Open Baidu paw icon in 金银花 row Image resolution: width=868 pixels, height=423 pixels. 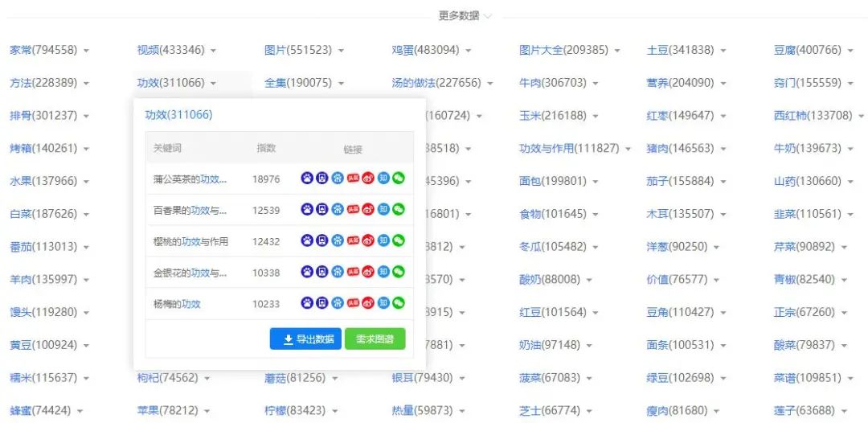(x=307, y=272)
